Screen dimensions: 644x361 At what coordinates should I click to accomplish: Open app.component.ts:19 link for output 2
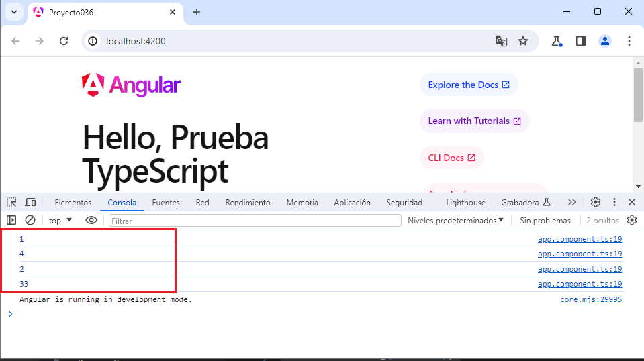[x=580, y=269]
